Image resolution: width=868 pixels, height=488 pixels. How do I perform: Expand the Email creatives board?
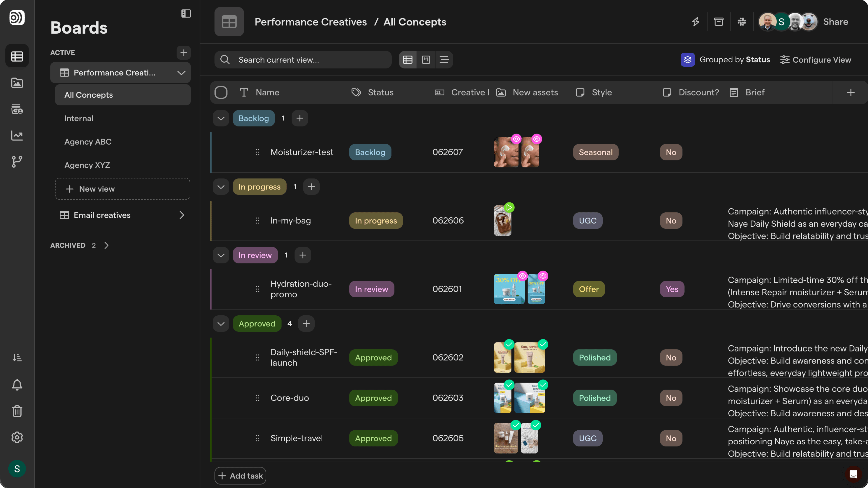click(182, 215)
